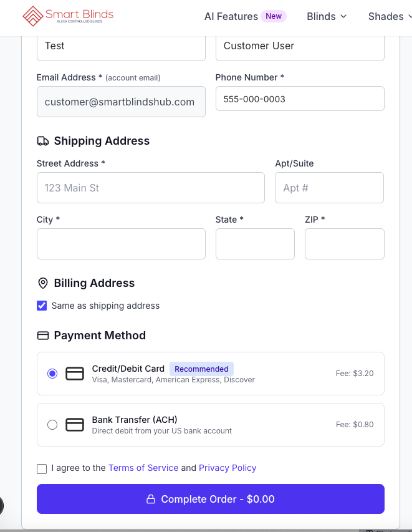Open the AI Features menu item

(x=231, y=17)
